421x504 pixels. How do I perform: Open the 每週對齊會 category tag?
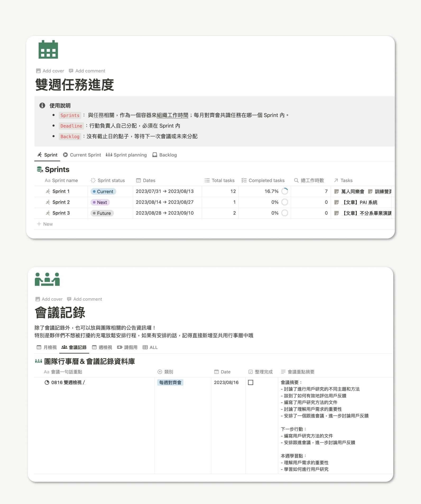click(170, 382)
